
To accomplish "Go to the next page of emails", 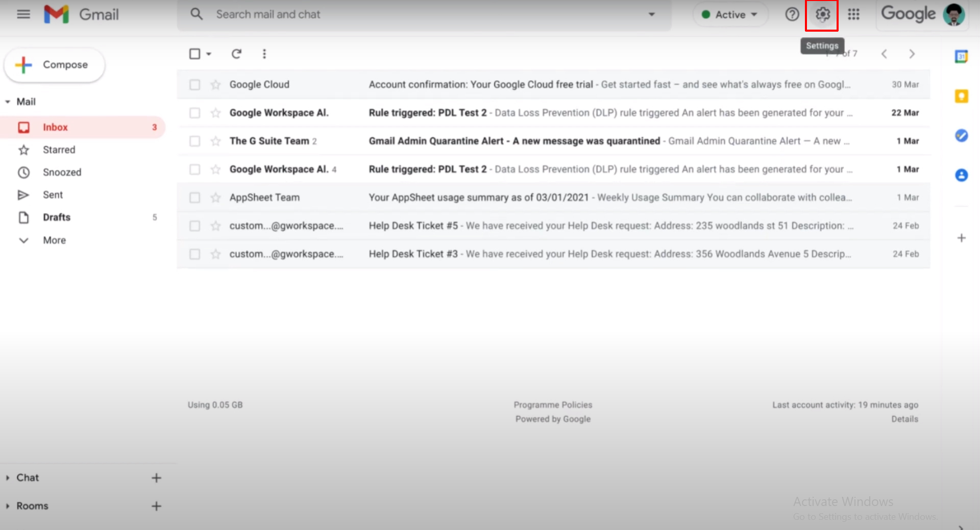I will click(912, 54).
